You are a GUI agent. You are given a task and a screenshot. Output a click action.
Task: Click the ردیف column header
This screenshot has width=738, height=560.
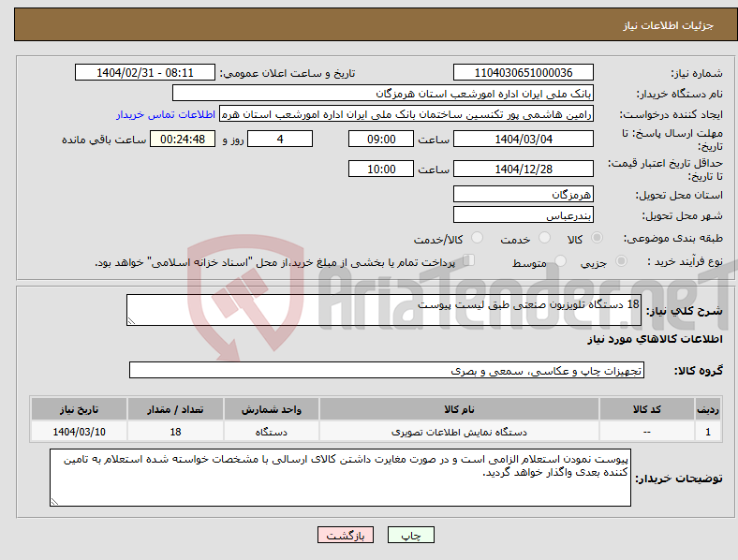click(707, 409)
